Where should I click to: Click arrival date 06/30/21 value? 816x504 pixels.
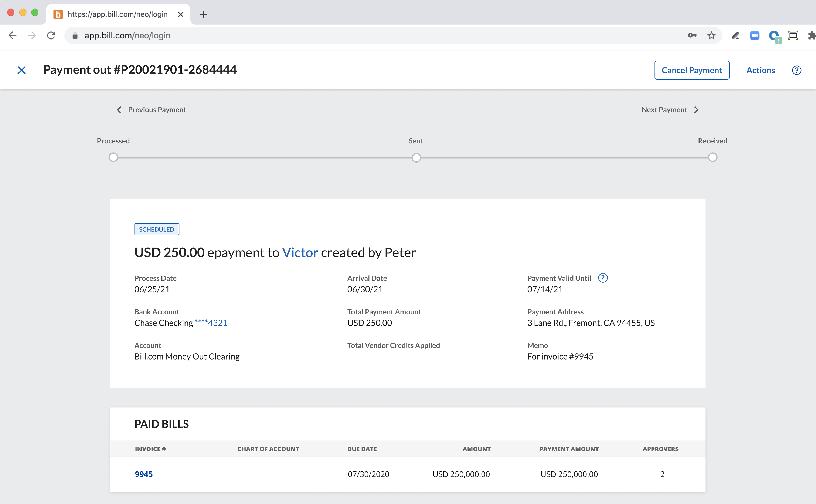(365, 289)
